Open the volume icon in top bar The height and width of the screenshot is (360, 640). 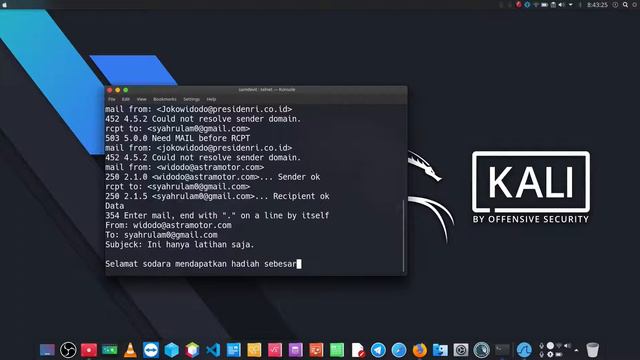point(562,4)
